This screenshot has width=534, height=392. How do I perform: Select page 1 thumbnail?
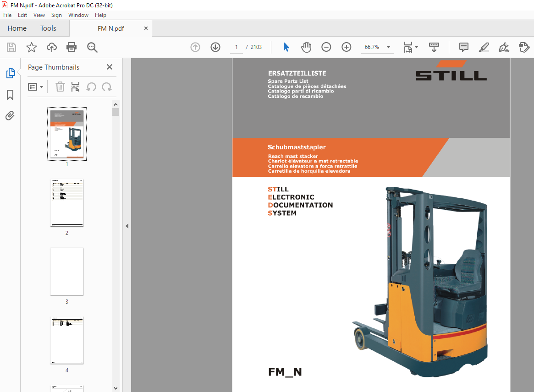[x=67, y=134]
